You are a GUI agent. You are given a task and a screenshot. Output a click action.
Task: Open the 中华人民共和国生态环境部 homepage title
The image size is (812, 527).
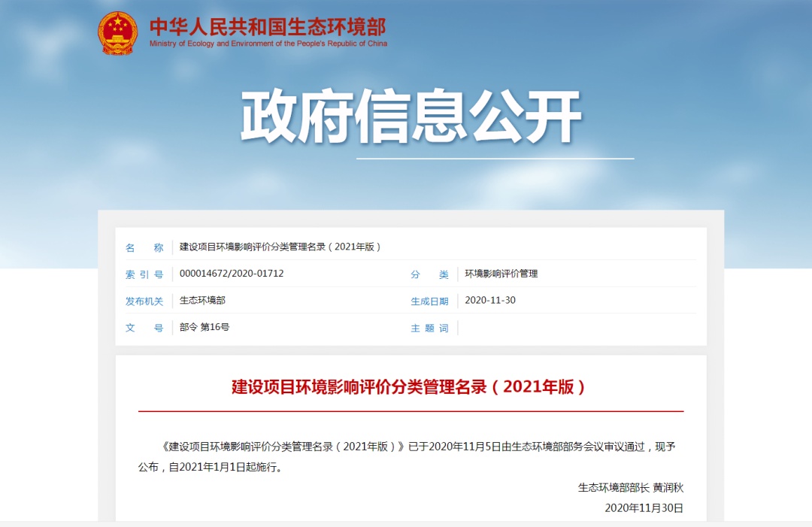tap(267, 26)
